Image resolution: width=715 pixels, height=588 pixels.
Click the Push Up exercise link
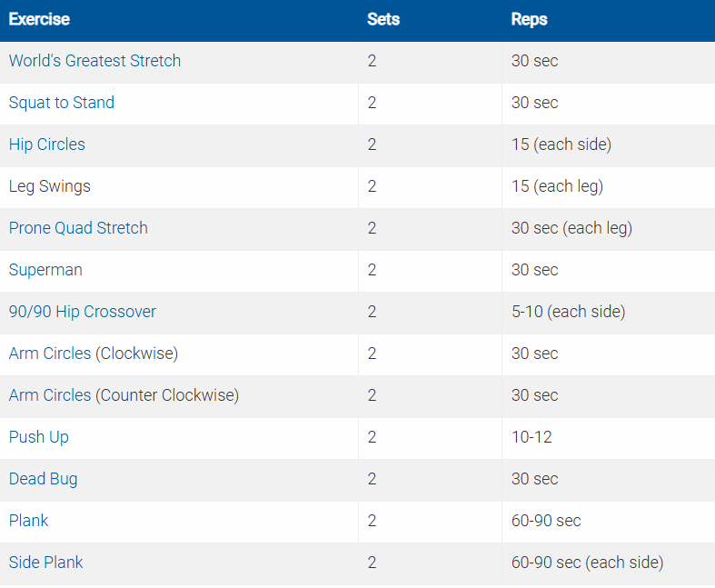point(39,437)
